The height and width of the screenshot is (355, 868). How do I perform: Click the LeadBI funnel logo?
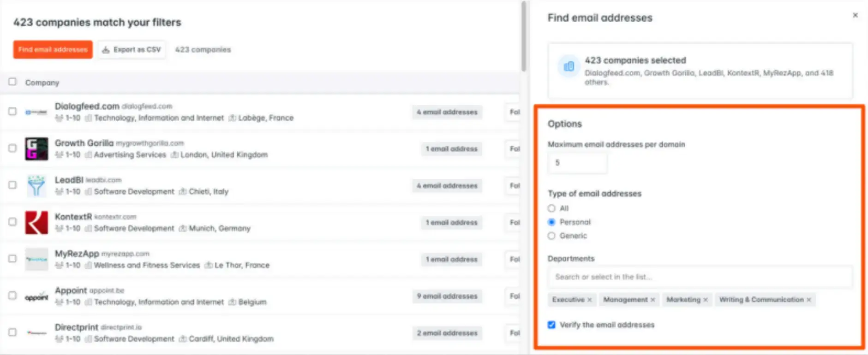tap(36, 186)
